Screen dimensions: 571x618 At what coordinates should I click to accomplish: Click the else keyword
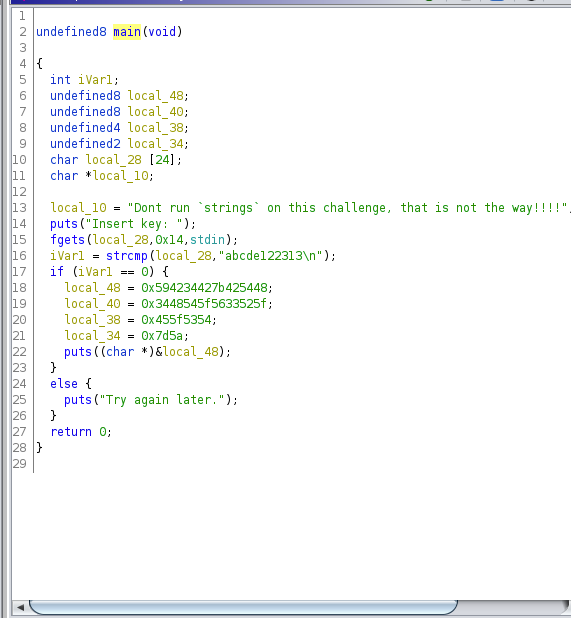(64, 384)
